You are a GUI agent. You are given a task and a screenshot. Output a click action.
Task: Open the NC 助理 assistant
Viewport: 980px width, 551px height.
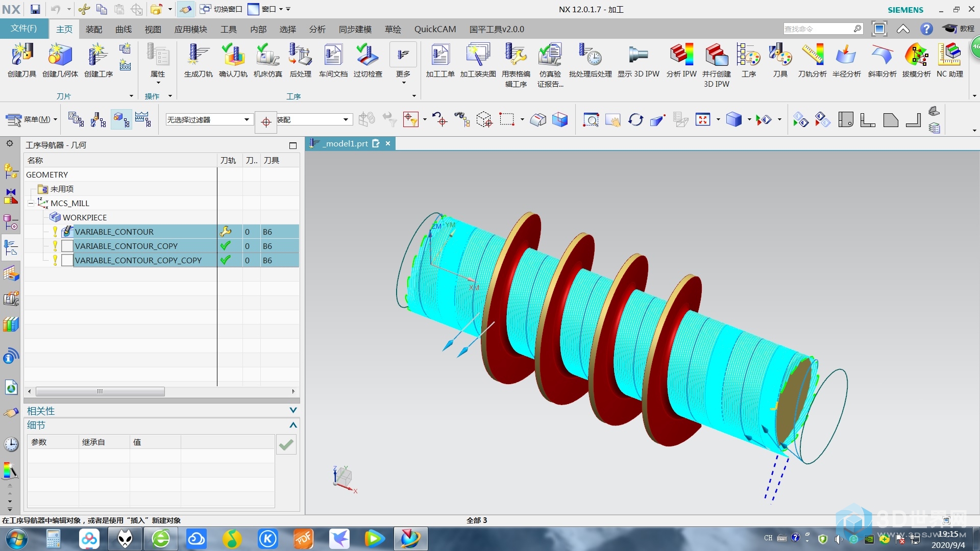pos(949,55)
